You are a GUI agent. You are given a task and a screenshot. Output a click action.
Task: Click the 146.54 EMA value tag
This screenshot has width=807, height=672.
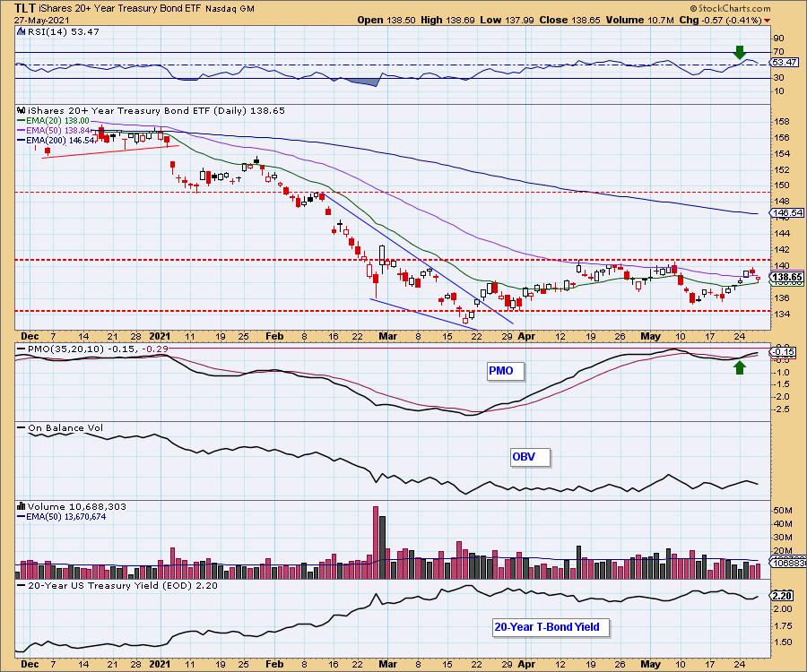787,213
